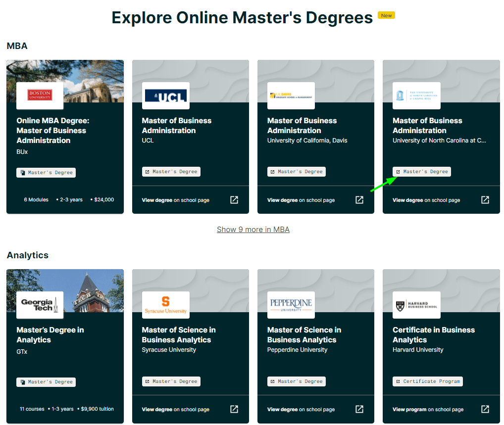Image resolution: width=504 pixels, height=425 pixels.
Task: Click the '11 courses' text
Action: (32, 409)
